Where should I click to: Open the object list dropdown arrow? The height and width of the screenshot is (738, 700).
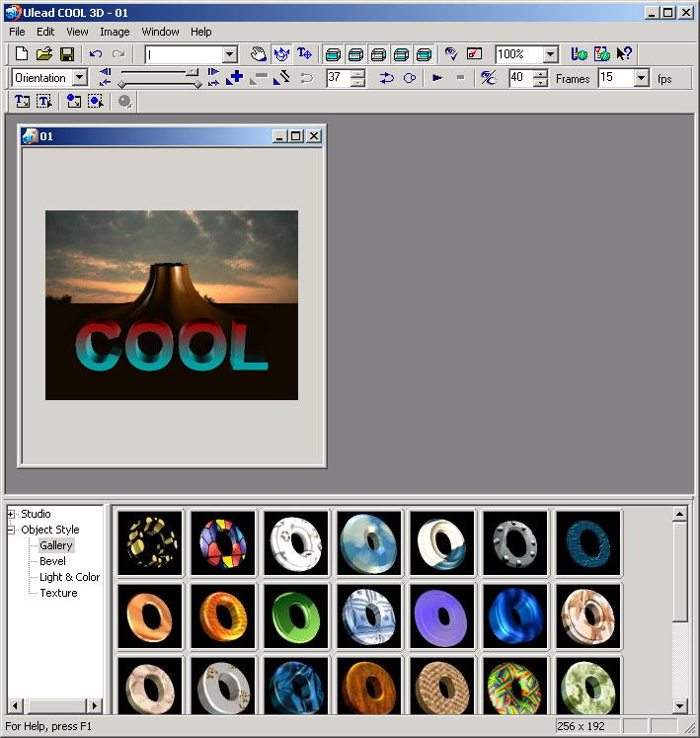click(x=229, y=54)
